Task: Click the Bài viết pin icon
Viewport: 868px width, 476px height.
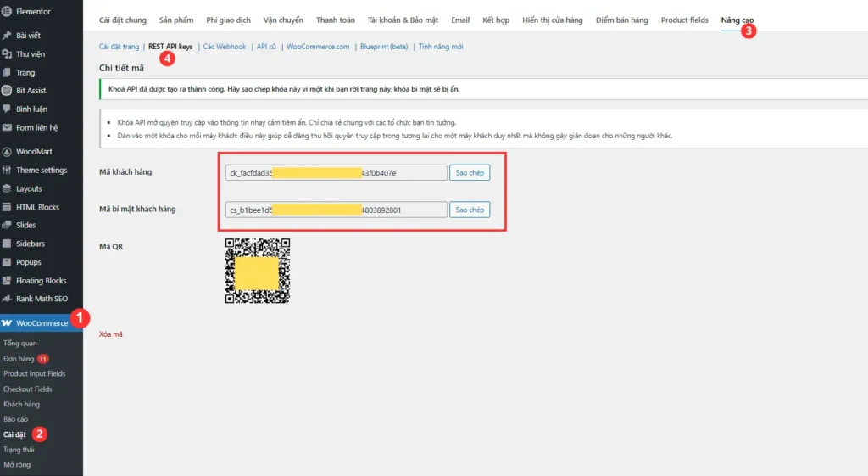Action: [x=7, y=36]
